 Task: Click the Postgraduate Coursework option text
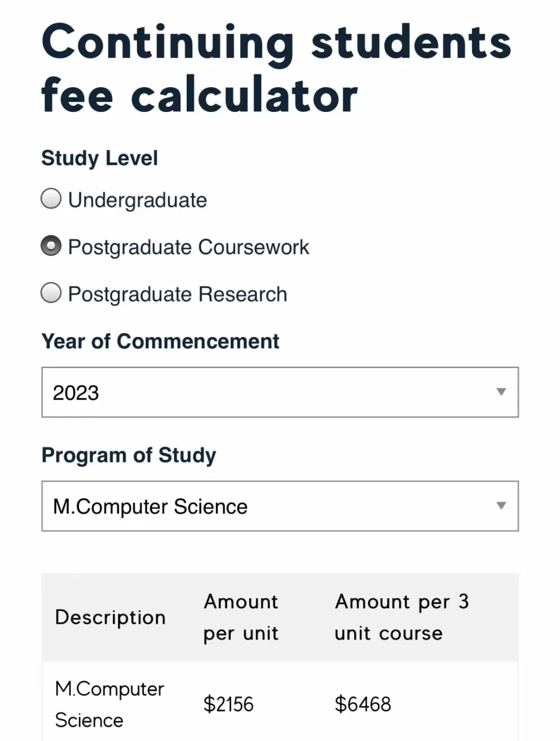point(189,247)
